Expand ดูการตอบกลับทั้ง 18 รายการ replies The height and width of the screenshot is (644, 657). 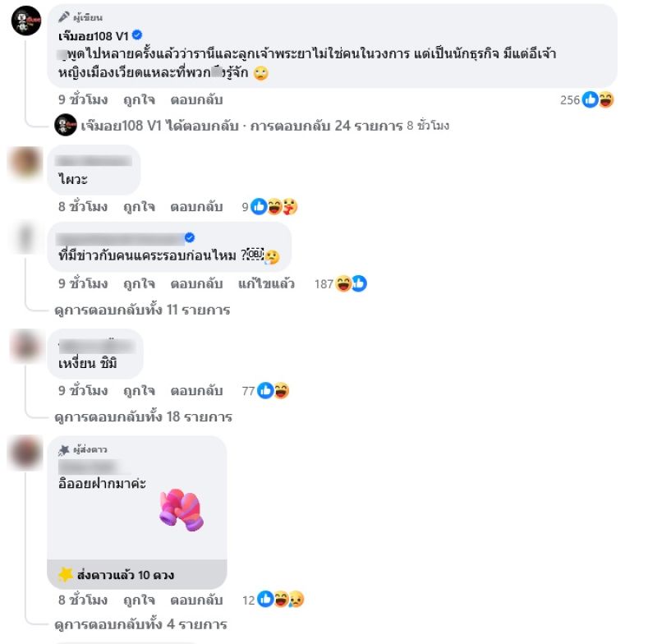tap(143, 416)
